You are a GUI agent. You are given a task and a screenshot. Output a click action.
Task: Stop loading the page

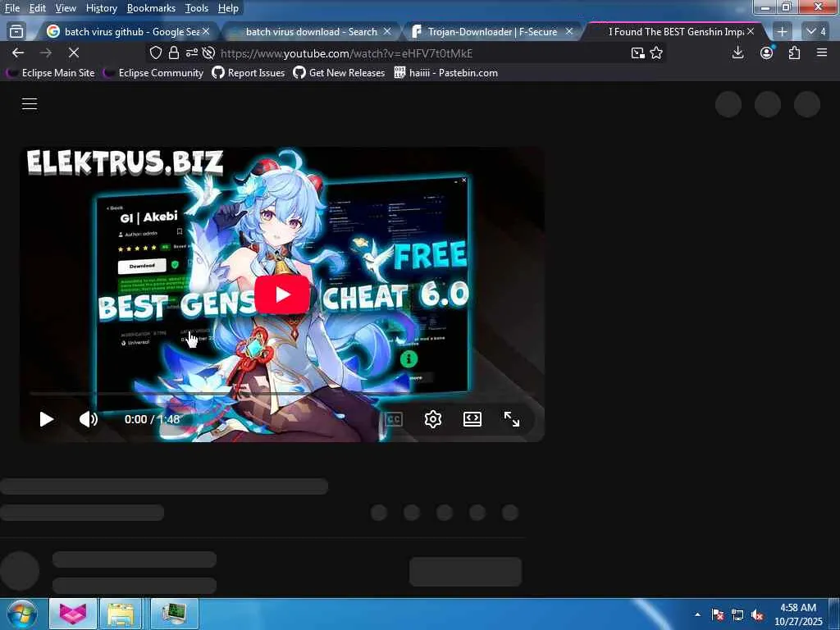[x=73, y=53]
